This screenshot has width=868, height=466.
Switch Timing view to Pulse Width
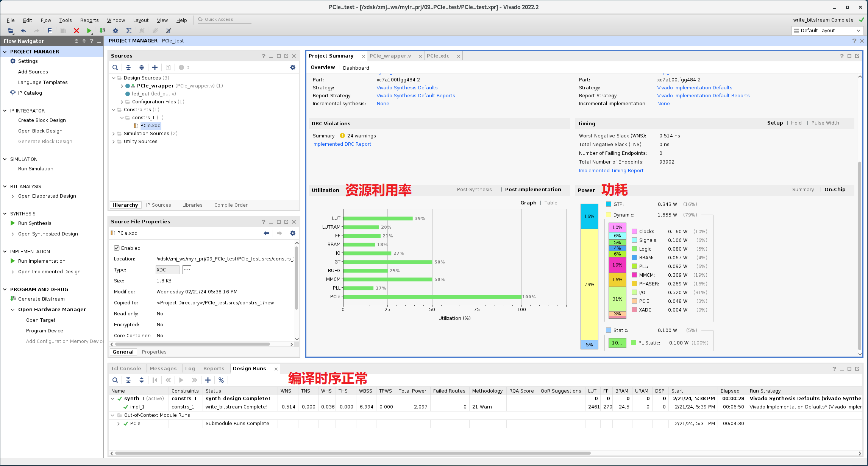pos(825,123)
